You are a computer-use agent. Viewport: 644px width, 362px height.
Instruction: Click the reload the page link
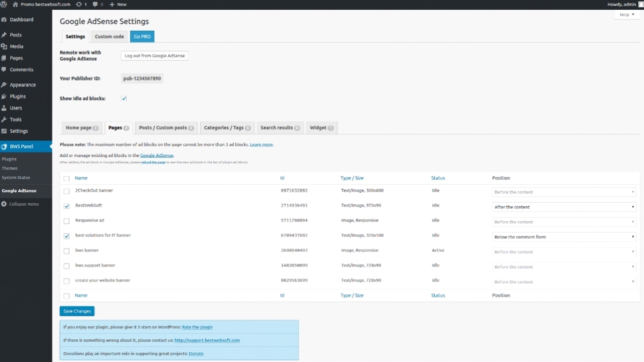(x=153, y=162)
